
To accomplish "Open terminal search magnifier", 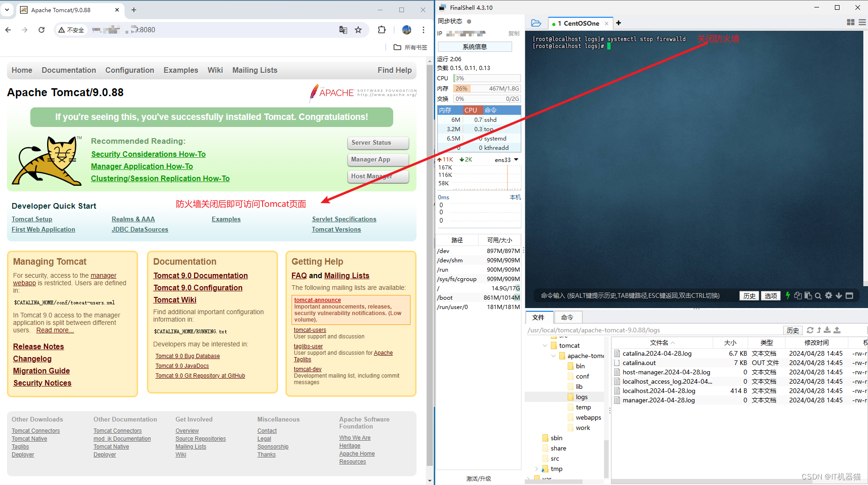I will tap(818, 295).
